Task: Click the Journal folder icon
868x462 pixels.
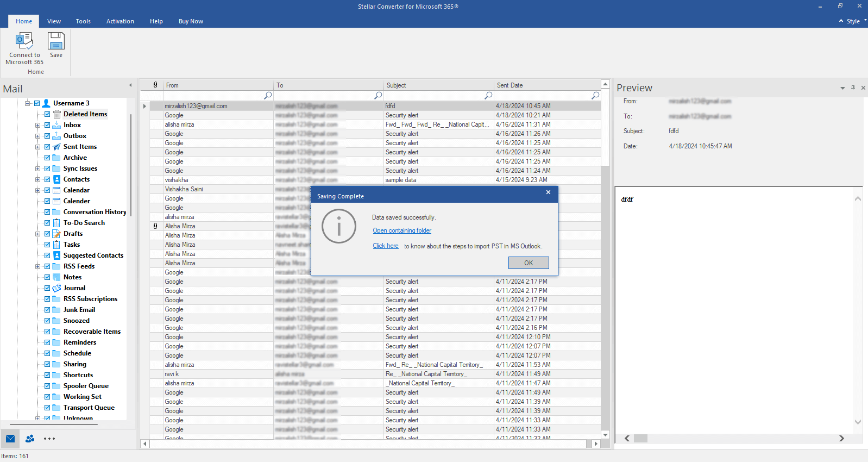Action: (56, 288)
